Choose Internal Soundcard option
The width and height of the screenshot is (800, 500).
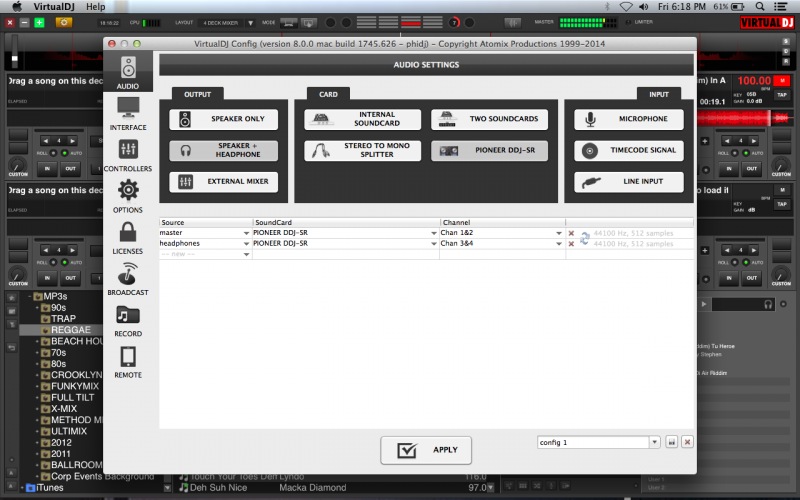(x=362, y=119)
